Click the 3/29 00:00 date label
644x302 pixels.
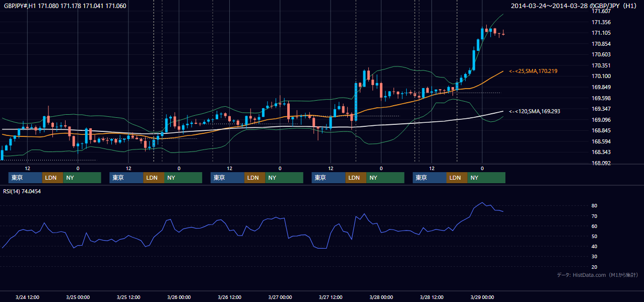click(x=482, y=297)
